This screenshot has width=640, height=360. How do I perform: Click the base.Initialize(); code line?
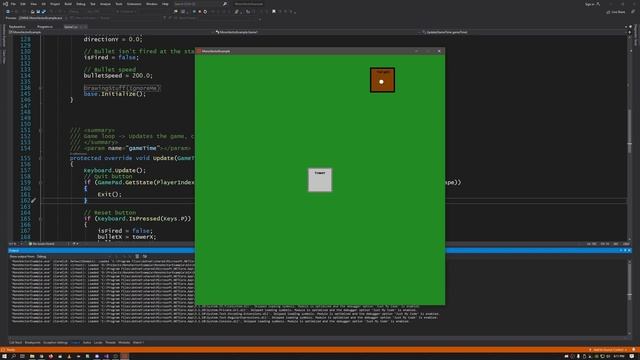click(x=115, y=94)
